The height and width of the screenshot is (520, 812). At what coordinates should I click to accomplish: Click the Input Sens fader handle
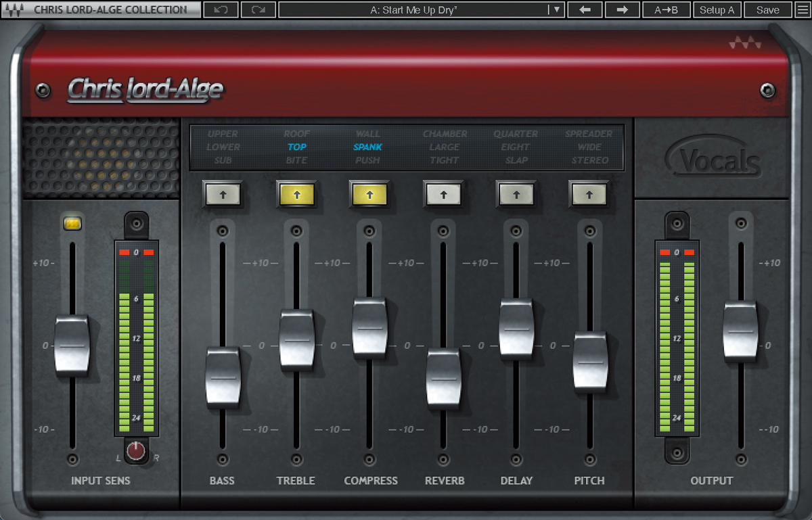coord(72,345)
